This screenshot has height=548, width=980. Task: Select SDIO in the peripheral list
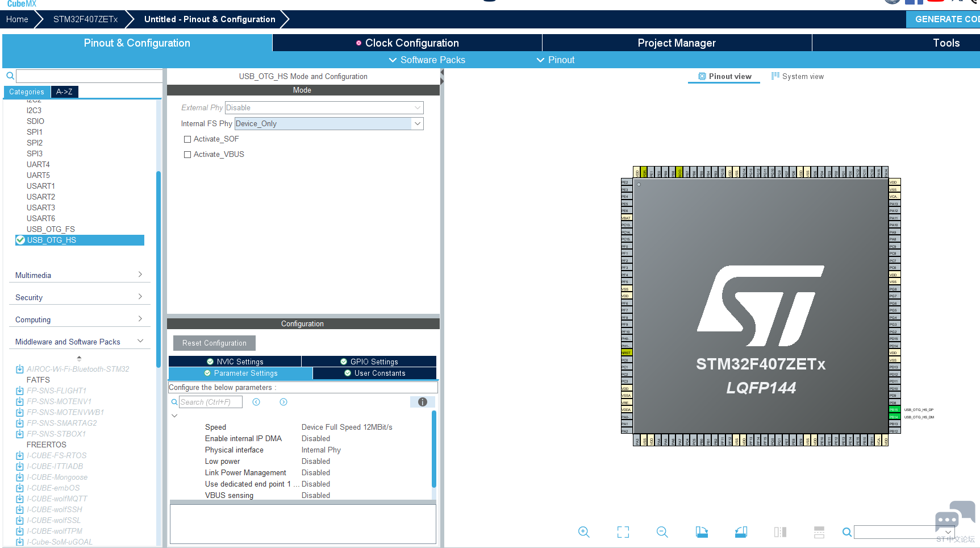35,121
